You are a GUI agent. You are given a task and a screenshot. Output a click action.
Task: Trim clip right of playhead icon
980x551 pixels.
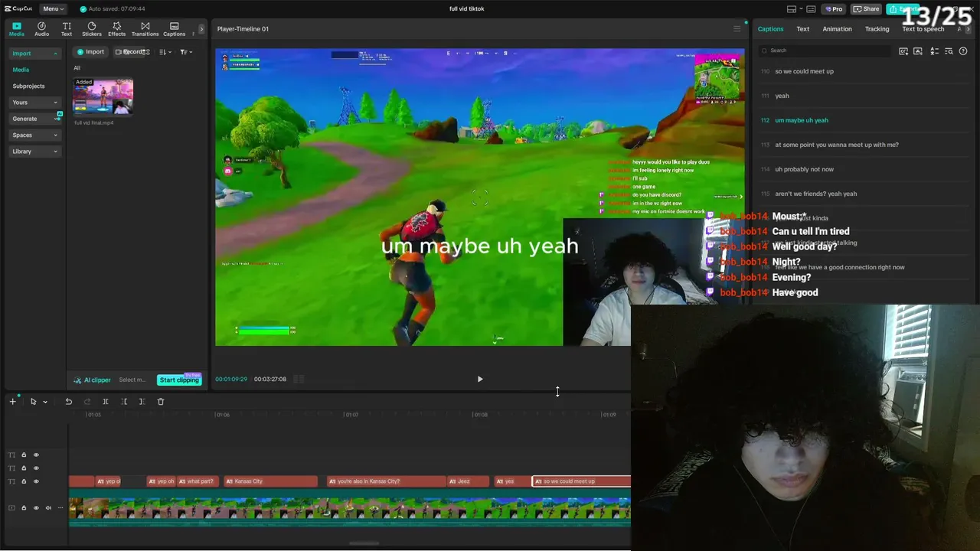point(142,402)
